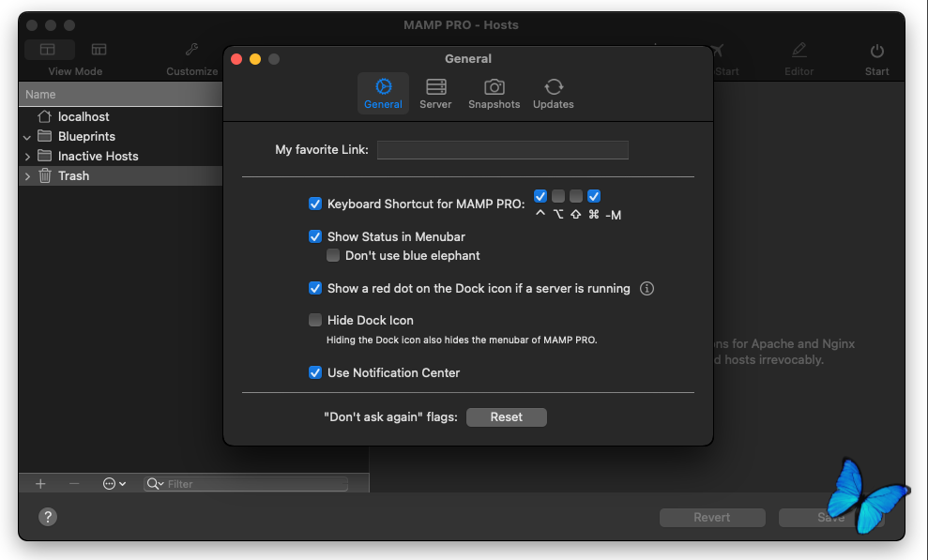Uncheck Show Status in Menubar
This screenshot has height=560, width=928.
click(315, 236)
